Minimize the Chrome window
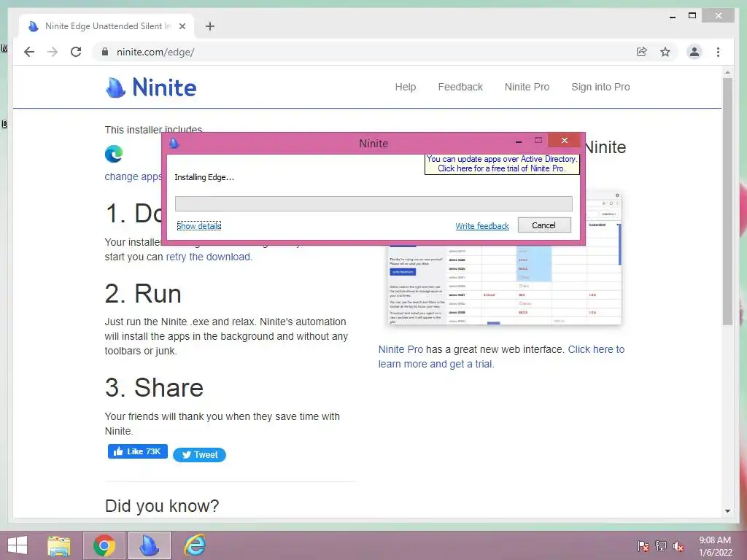This screenshot has height=560, width=747. tap(673, 17)
